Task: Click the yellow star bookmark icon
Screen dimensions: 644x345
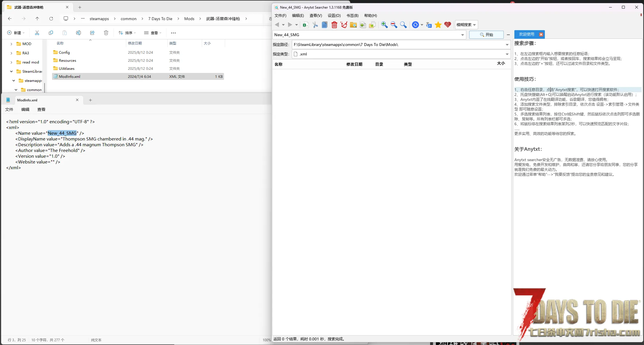Action: (438, 25)
